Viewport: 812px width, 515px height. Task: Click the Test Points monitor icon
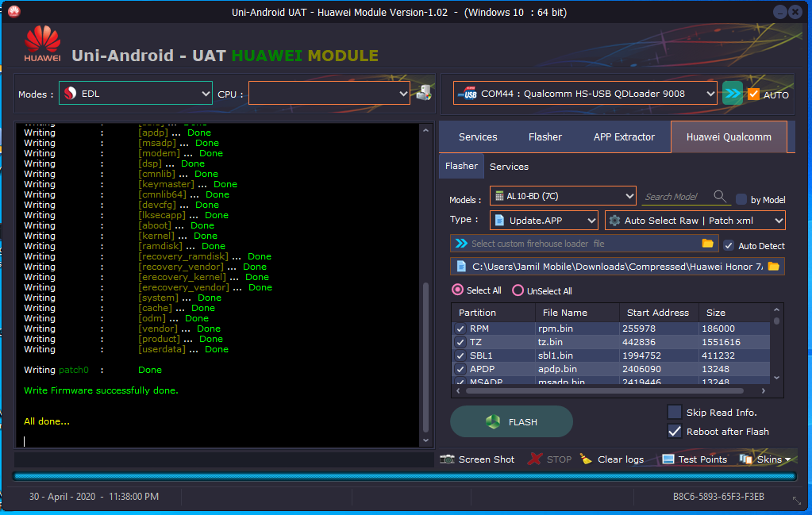point(668,459)
